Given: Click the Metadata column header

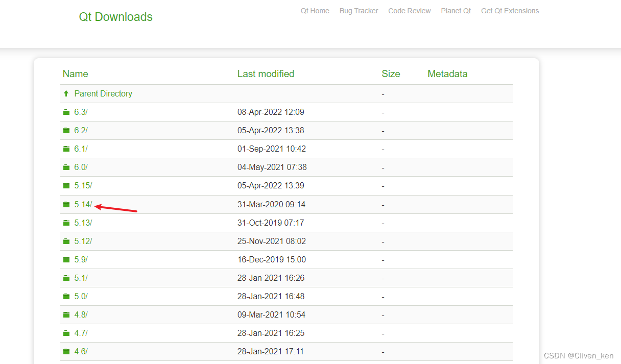Looking at the screenshot, I should [x=448, y=74].
